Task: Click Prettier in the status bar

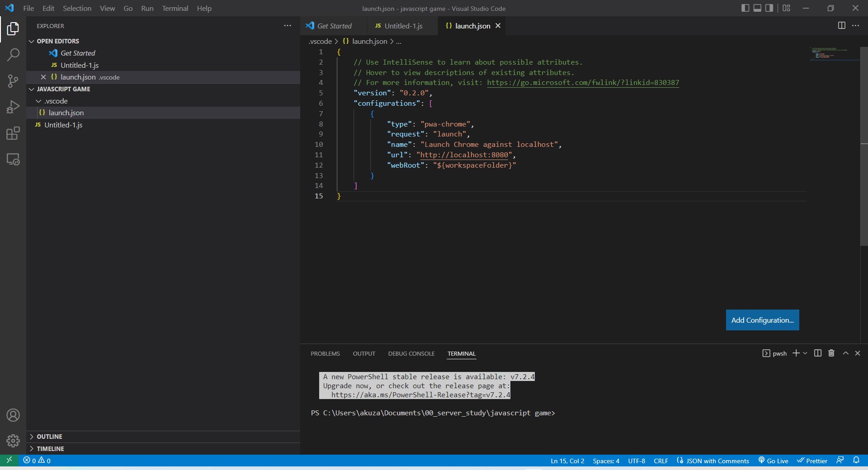Action: point(812,461)
